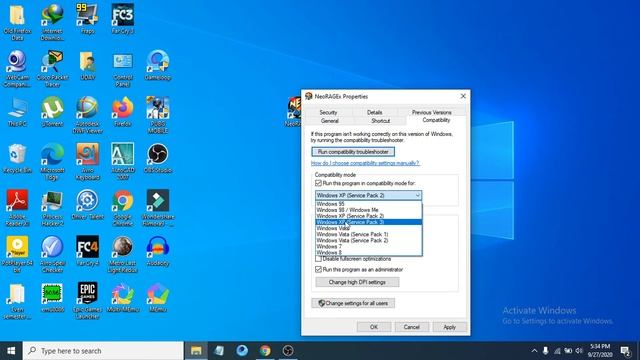Image resolution: width=640 pixels, height=360 pixels.
Task: Open the Google Chrome desktop shortcut
Action: pyautogui.click(x=122, y=208)
